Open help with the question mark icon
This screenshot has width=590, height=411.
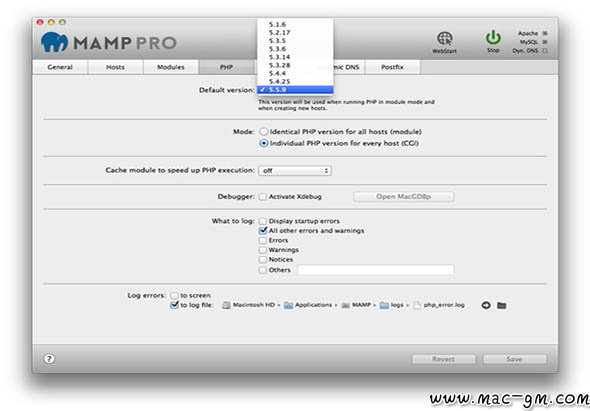coord(49,359)
